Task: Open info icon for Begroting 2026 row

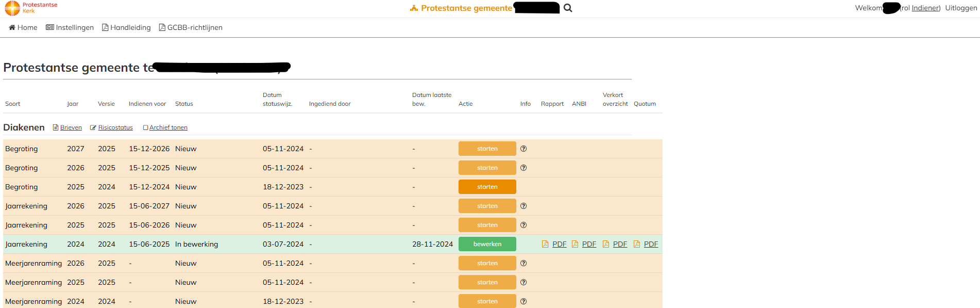Action: 523,168
